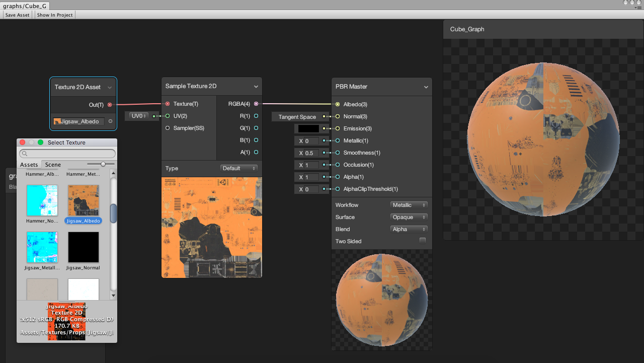Click the Out(T) output port on Texture 2D Asset
The image size is (644, 363).
click(110, 105)
